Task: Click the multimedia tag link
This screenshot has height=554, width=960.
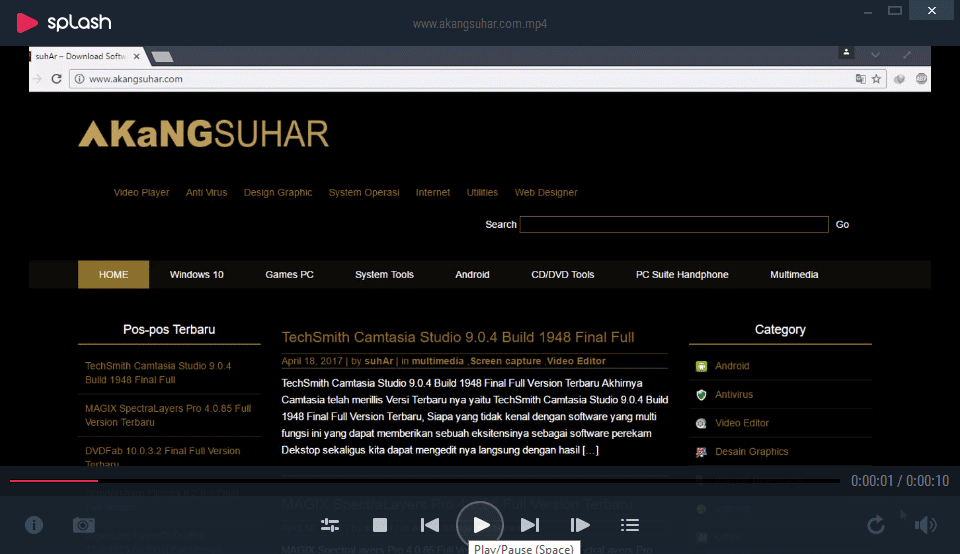Action: click(x=438, y=361)
